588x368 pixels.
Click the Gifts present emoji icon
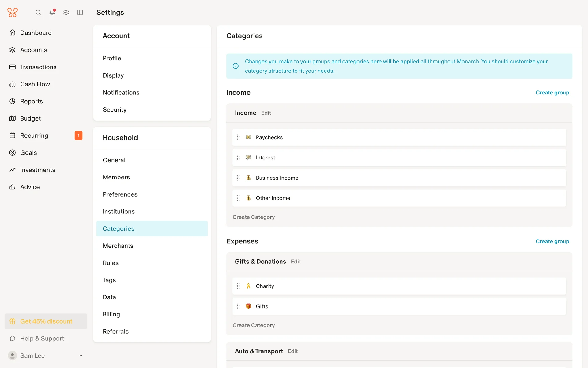point(248,306)
